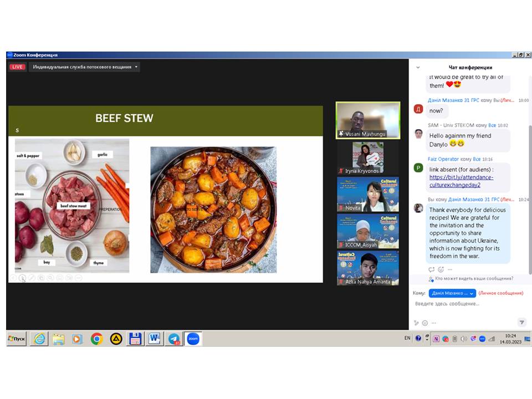This screenshot has width=532, height=399.
Task: Click the Faiz Operator sender name in chat
Action: (443, 159)
